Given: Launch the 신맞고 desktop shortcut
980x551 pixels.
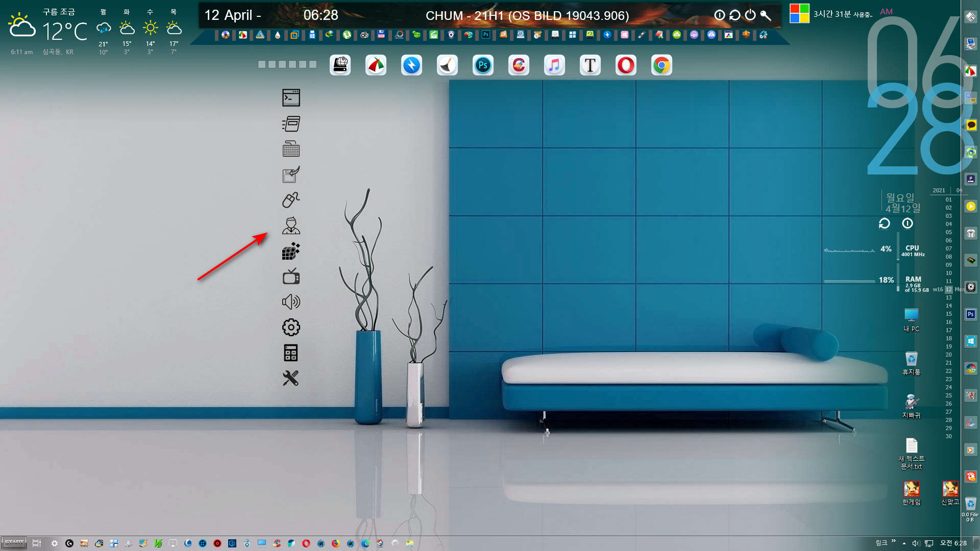Looking at the screenshot, I should point(950,493).
